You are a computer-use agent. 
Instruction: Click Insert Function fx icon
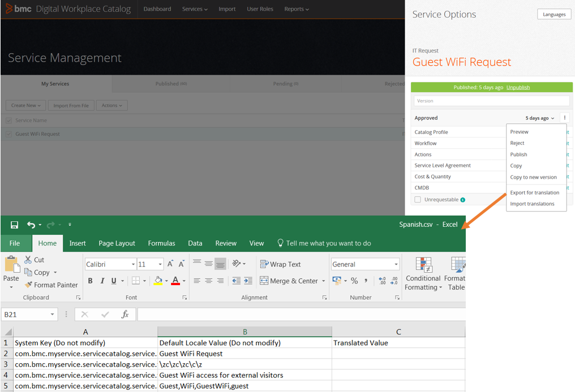tap(125, 315)
